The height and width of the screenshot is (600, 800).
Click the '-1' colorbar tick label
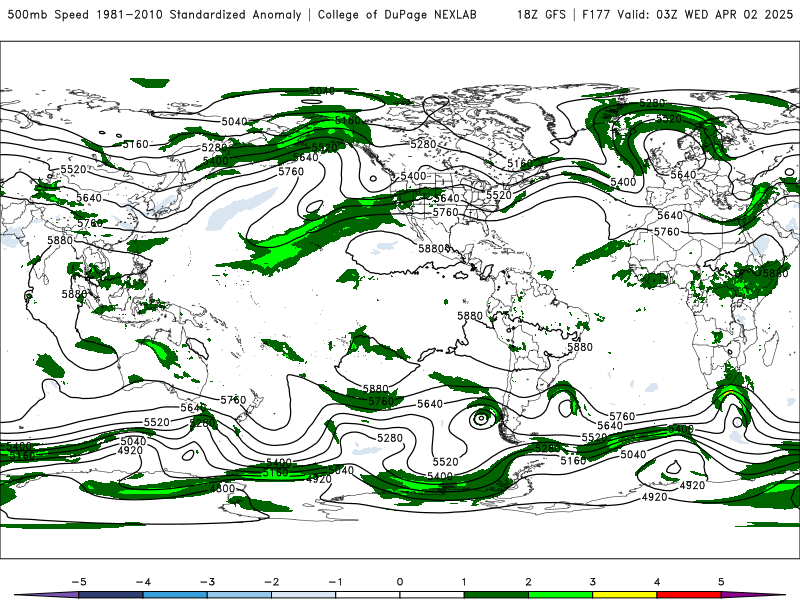(335, 582)
